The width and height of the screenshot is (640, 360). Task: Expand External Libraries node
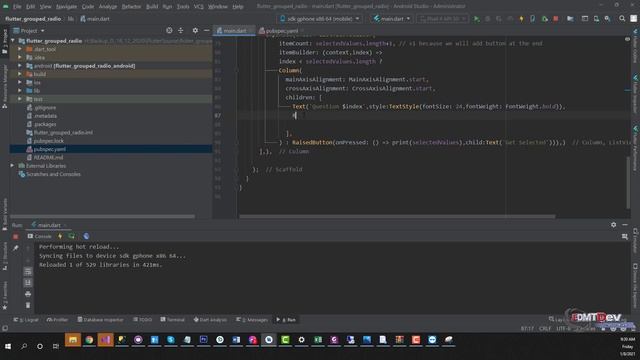(x=13, y=166)
